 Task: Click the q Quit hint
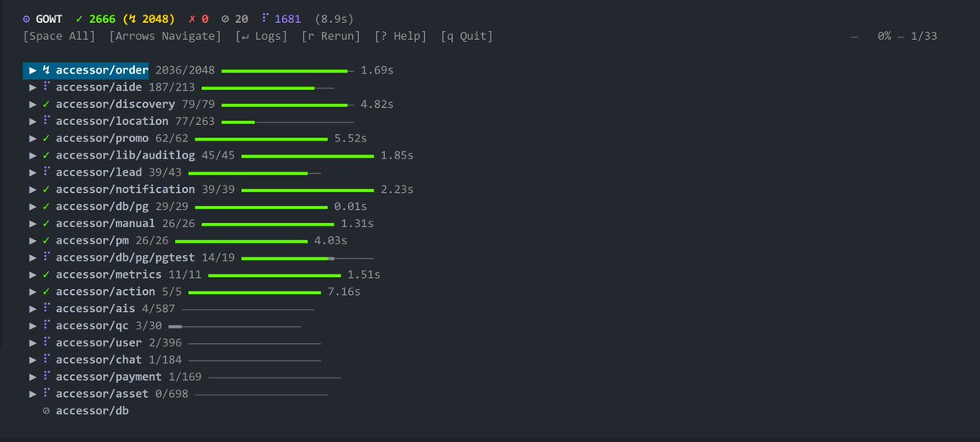pyautogui.click(x=467, y=36)
